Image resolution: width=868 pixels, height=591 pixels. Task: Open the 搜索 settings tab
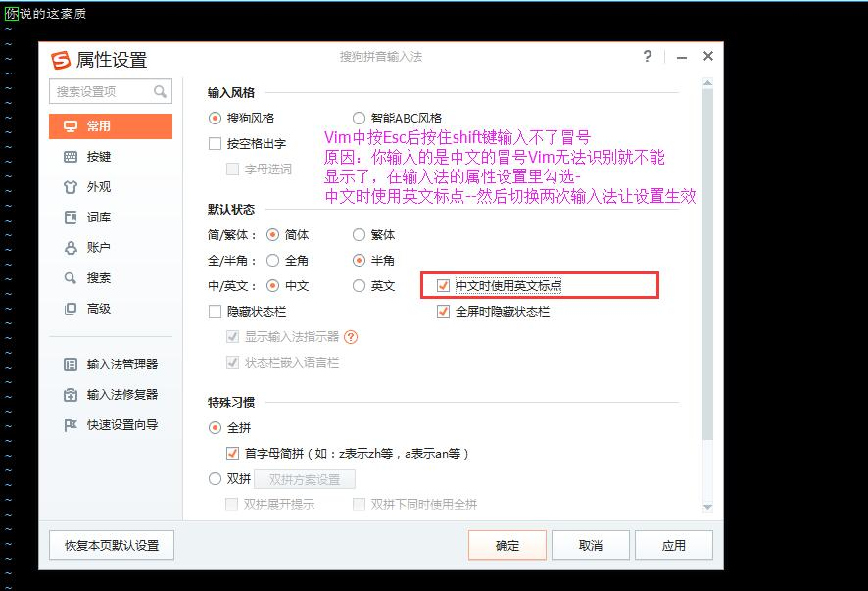(111, 278)
